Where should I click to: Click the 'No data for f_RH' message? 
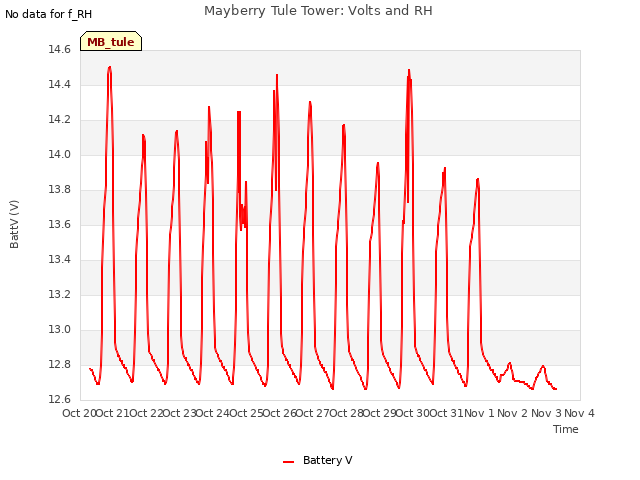49,14
